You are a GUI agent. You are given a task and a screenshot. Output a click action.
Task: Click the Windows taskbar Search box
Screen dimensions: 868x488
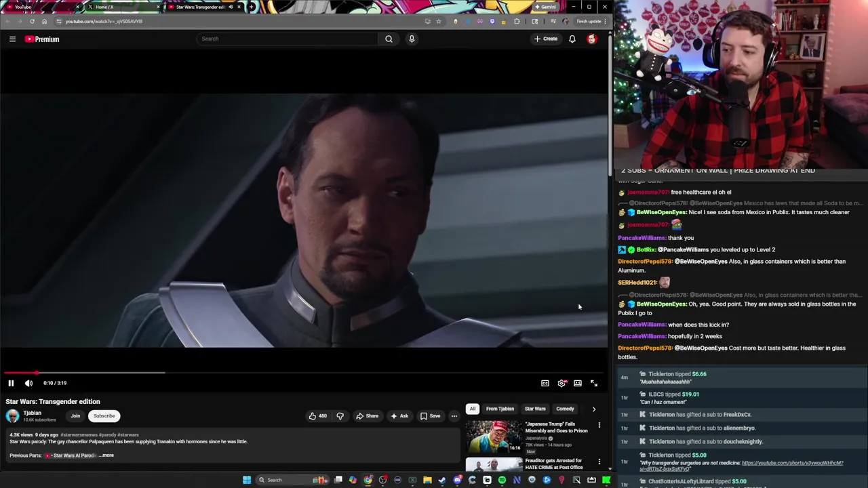click(x=293, y=480)
